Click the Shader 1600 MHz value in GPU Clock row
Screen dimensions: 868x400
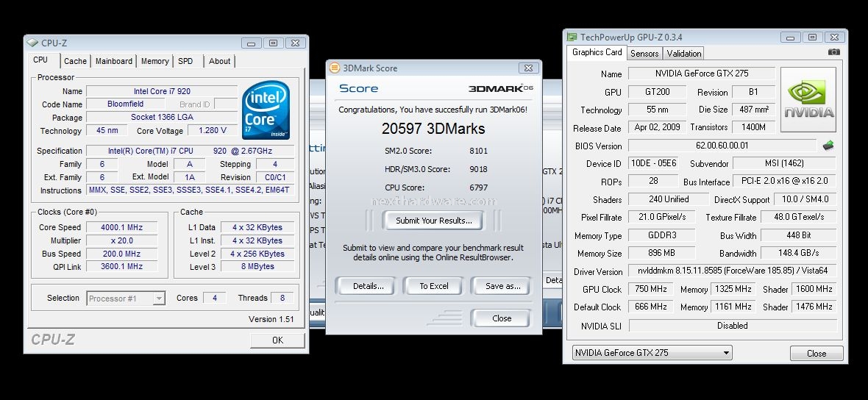(x=814, y=289)
